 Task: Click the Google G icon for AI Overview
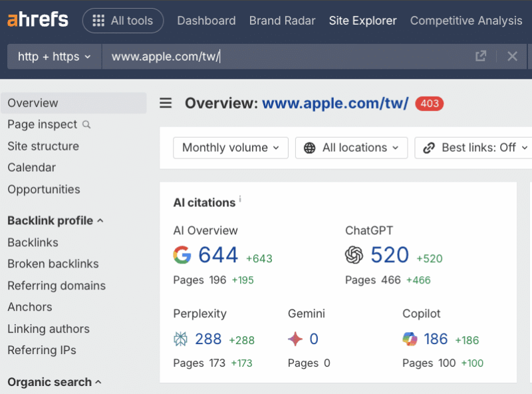click(182, 255)
